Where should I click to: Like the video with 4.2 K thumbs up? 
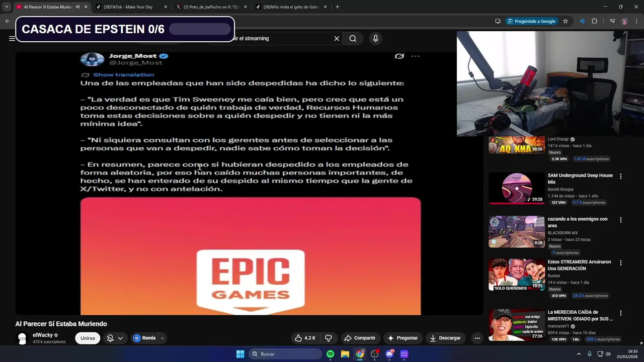(305, 338)
